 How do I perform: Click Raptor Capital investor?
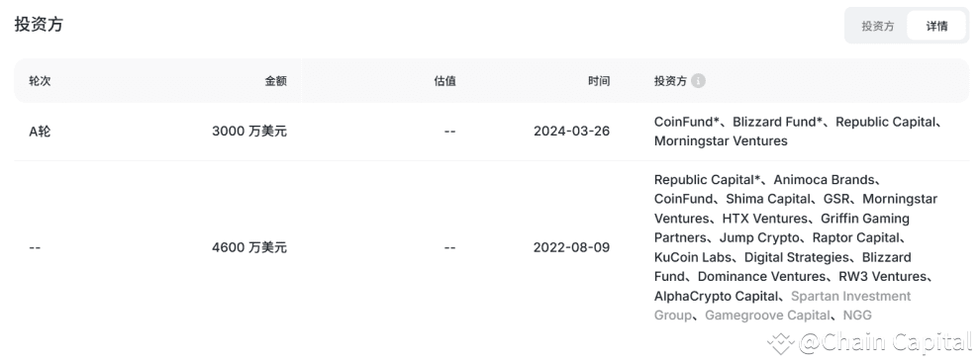855,237
